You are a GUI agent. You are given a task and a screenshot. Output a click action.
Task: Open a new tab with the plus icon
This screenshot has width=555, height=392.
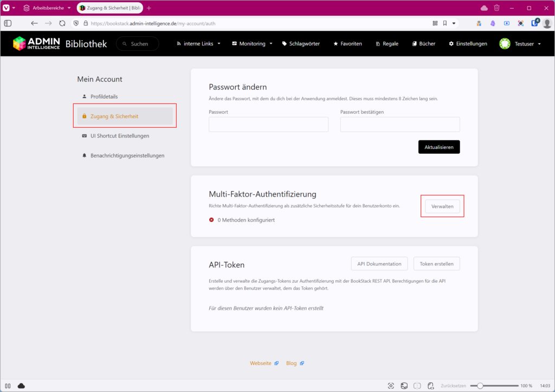click(x=149, y=8)
